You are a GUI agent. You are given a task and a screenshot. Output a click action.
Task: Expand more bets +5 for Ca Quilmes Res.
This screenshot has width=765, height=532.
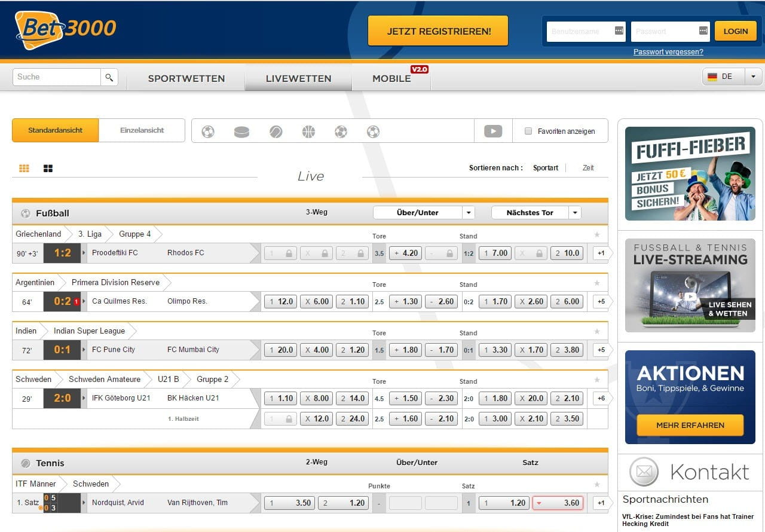pyautogui.click(x=601, y=302)
